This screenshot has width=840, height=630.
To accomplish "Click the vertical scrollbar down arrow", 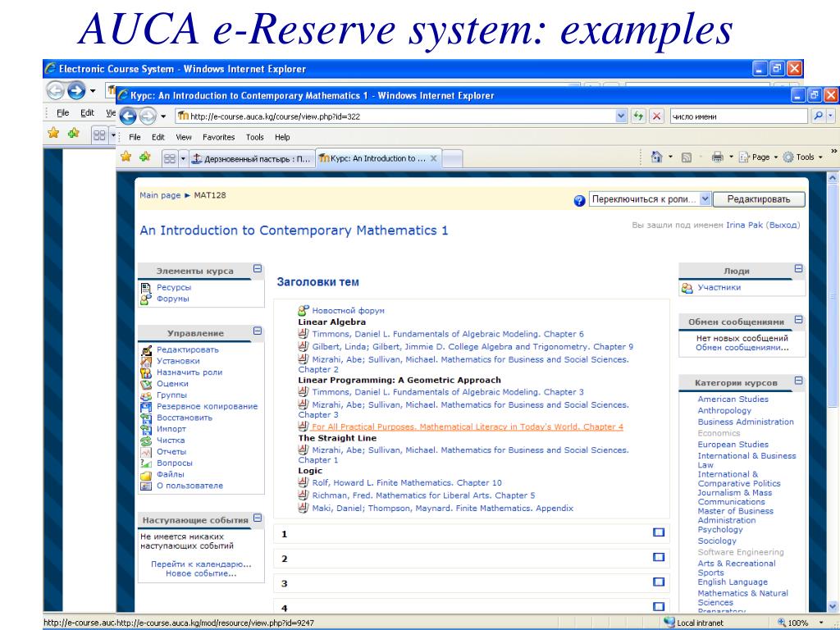I will coord(833,606).
